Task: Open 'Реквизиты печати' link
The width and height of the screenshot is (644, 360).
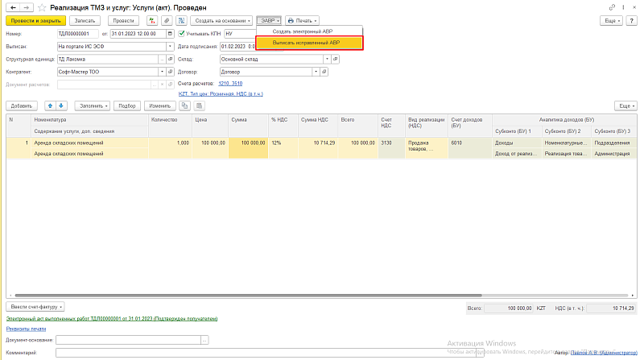Action: point(26,329)
